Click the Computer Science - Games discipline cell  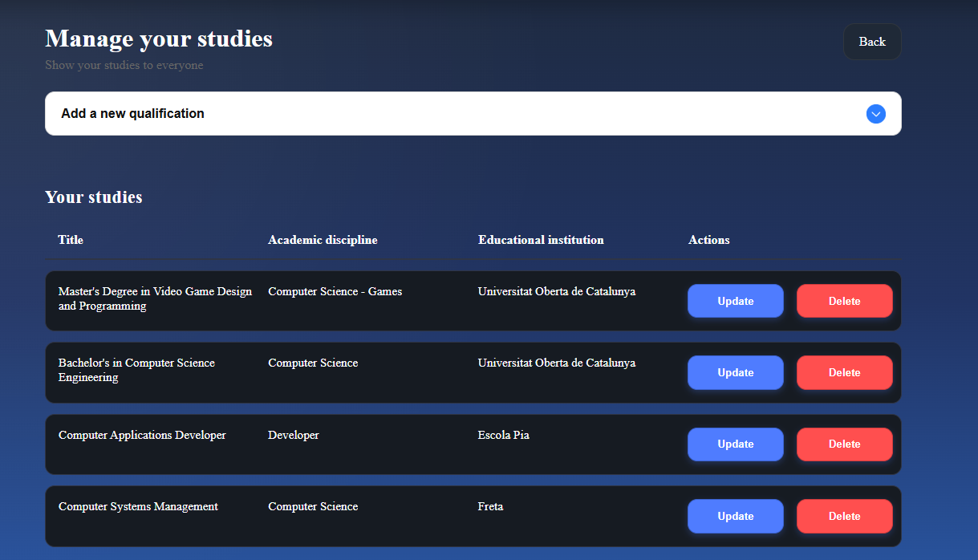tap(335, 291)
